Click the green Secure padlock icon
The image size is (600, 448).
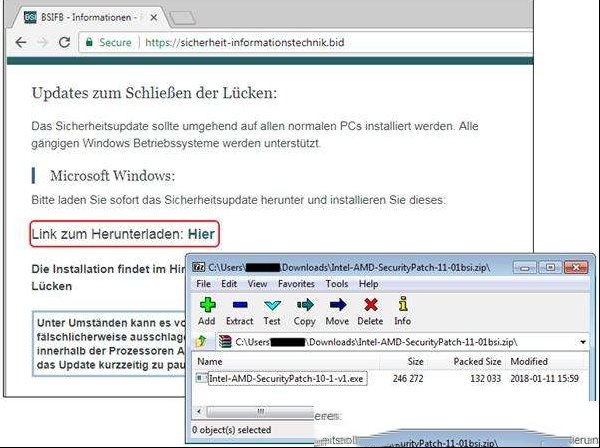point(89,42)
